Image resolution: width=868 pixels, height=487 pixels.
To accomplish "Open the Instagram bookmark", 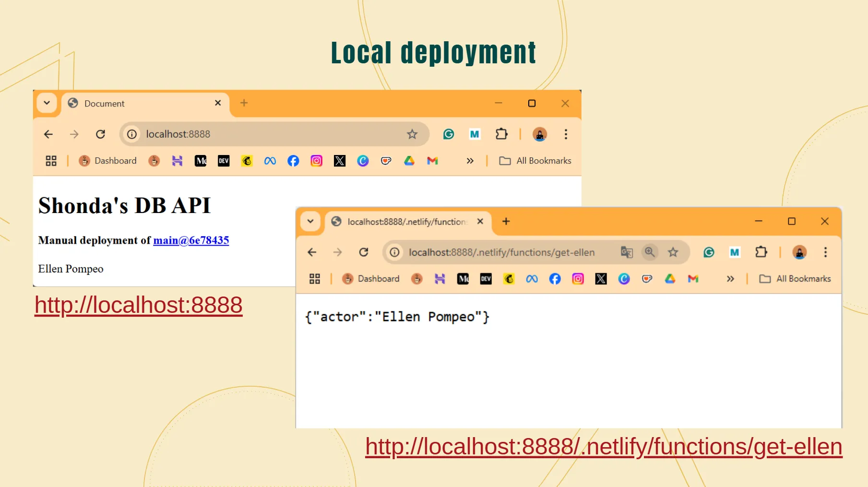I will [x=578, y=278].
